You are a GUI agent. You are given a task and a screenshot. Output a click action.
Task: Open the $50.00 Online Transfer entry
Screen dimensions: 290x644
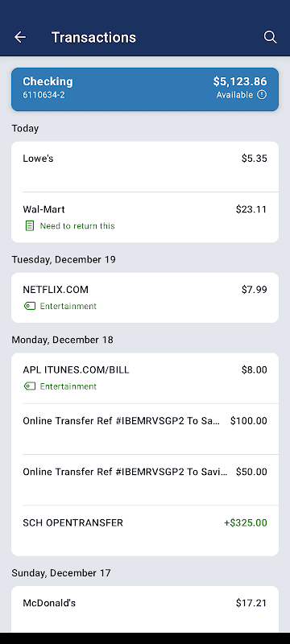coord(145,480)
